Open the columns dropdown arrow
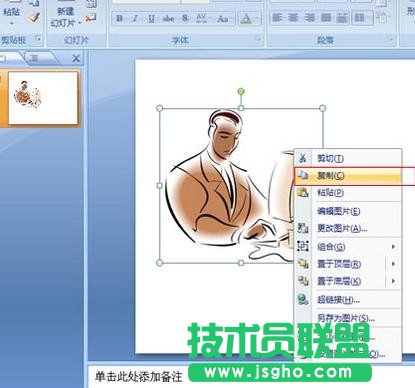Image resolution: width=415 pixels, height=388 pixels. (x=369, y=18)
